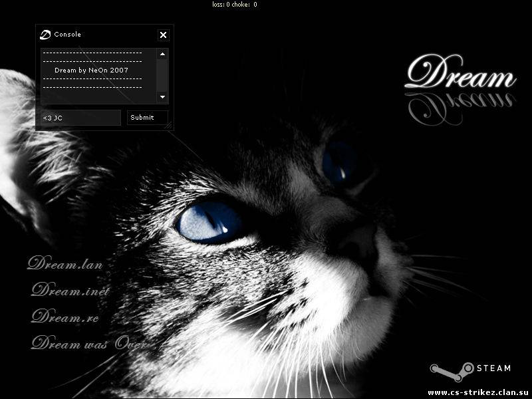
Task: Click the 'Dream by NeOn 2007' output line
Action: pos(91,70)
